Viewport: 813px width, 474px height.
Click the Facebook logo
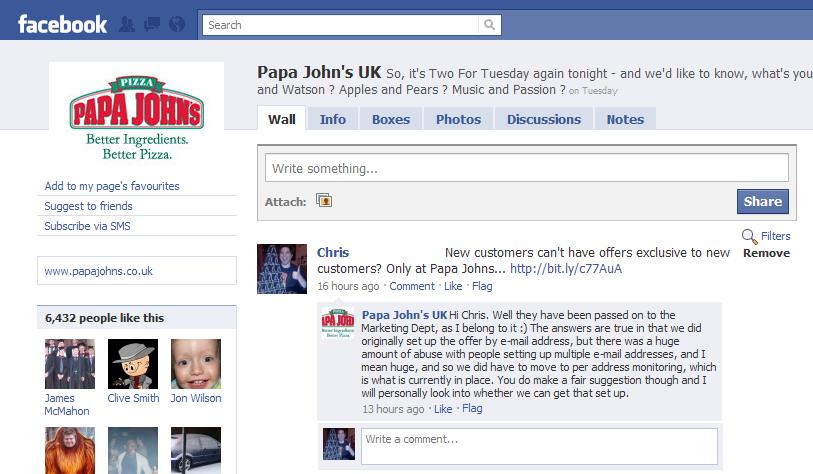(x=62, y=24)
